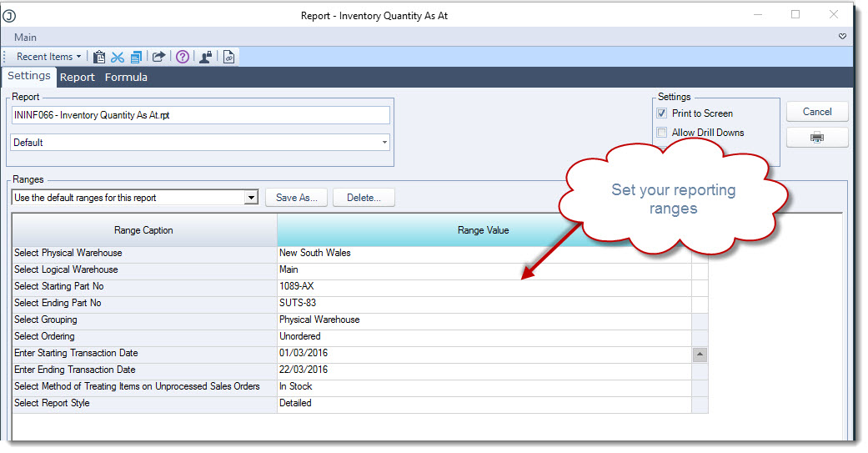
Task: Click the Range Caption column header
Action: click(144, 230)
